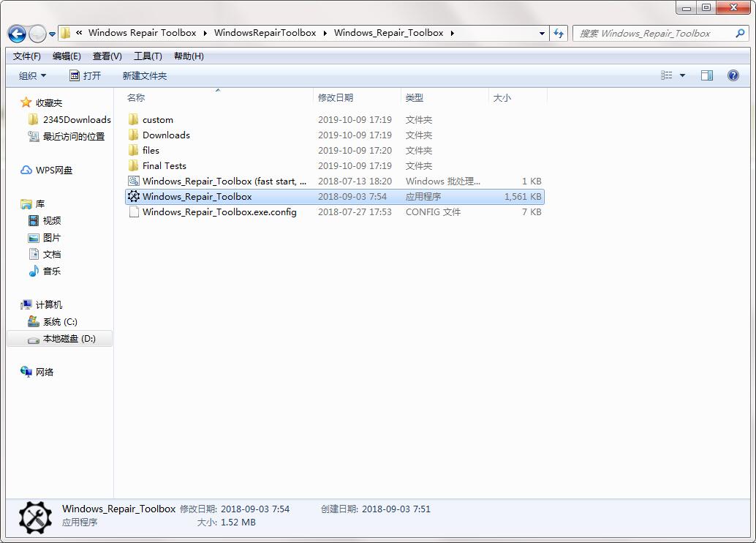Go back using the blue back arrow
Viewport: 756px width, 543px height.
click(17, 34)
